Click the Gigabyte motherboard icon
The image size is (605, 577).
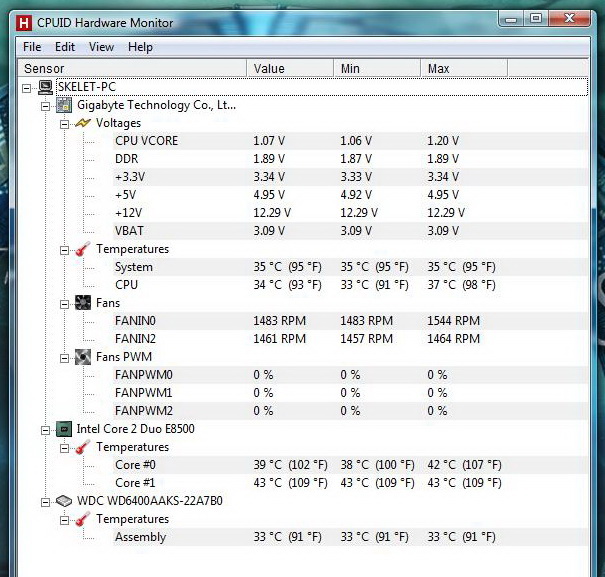click(64, 105)
